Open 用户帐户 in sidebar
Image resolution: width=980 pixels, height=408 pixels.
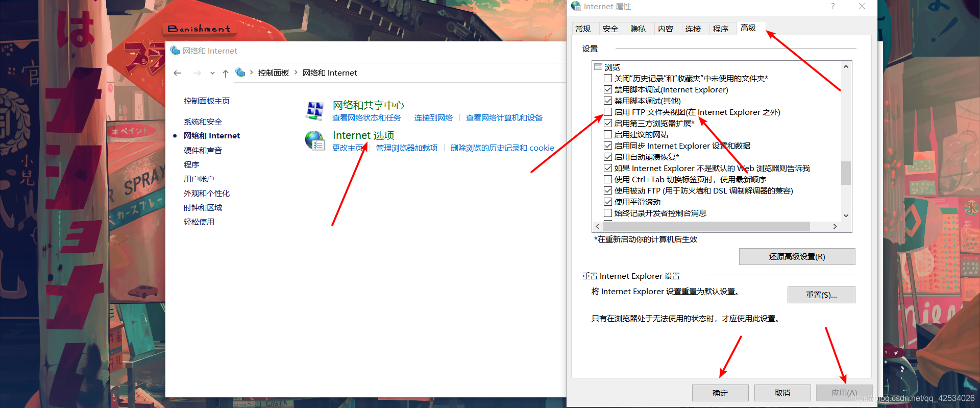(x=199, y=179)
